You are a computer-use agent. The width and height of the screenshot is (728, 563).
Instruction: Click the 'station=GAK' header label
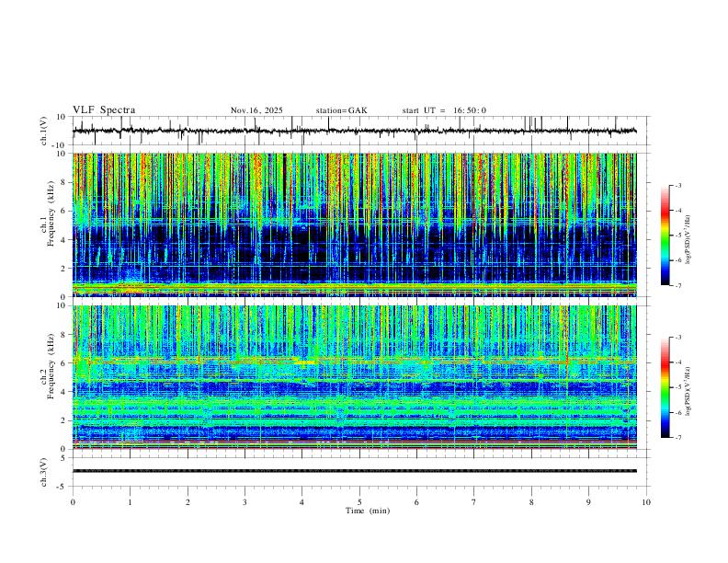[341, 110]
